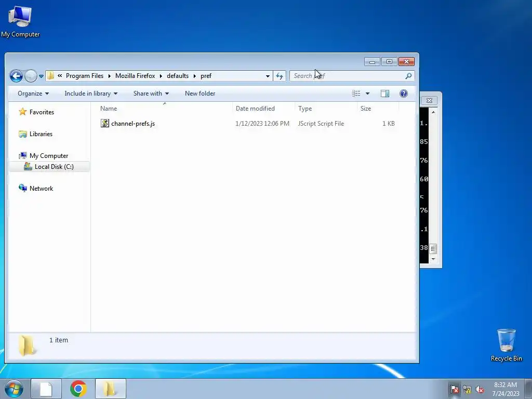This screenshot has width=532, height=399.
Task: Expand the arrow after Mozilla Firefox
Action: tap(161, 76)
